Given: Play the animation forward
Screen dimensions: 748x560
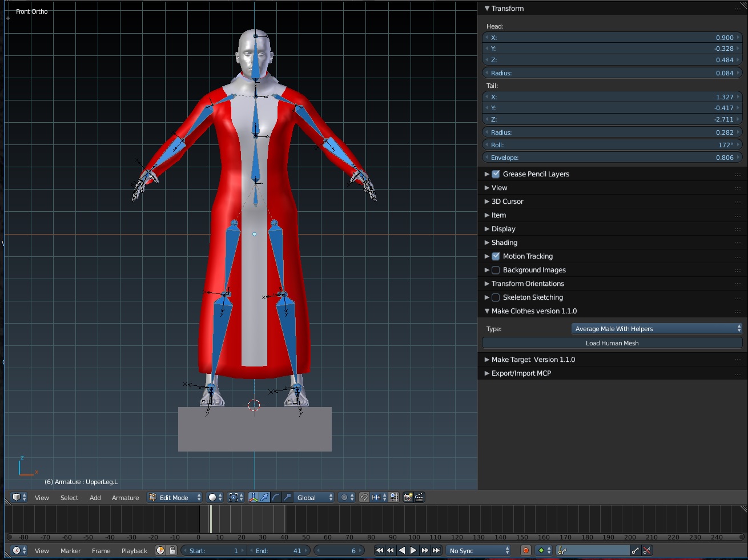Looking at the screenshot, I should tap(413, 550).
